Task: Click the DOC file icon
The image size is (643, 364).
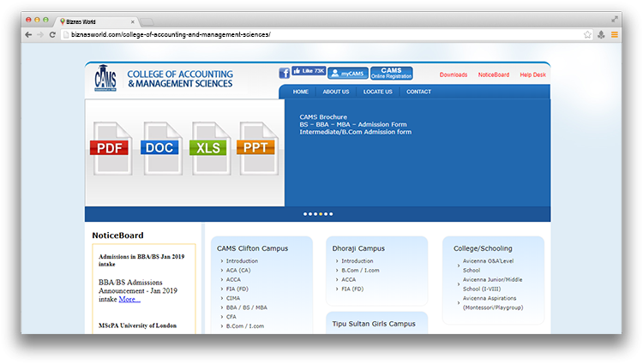Action: [160, 148]
